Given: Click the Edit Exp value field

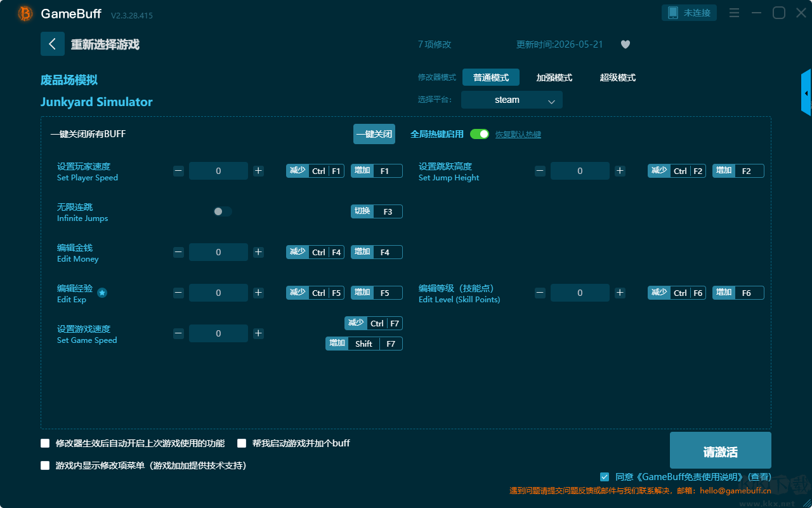Looking at the screenshot, I should click(x=218, y=293).
